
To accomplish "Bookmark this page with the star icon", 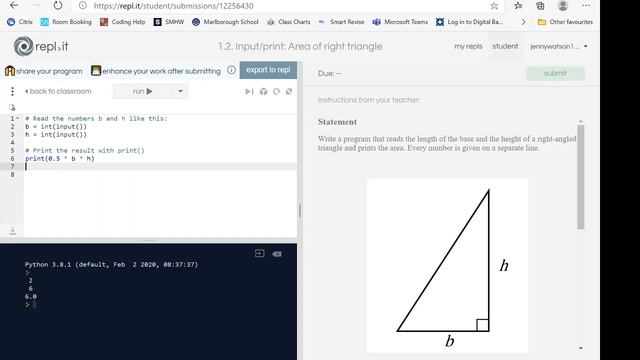I will [494, 6].
